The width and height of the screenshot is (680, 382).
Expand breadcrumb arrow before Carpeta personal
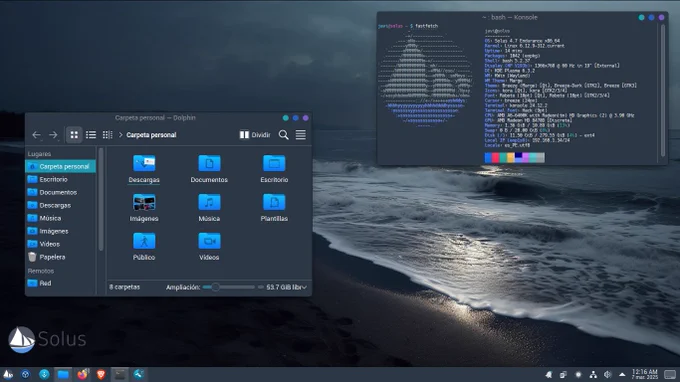click(x=121, y=135)
